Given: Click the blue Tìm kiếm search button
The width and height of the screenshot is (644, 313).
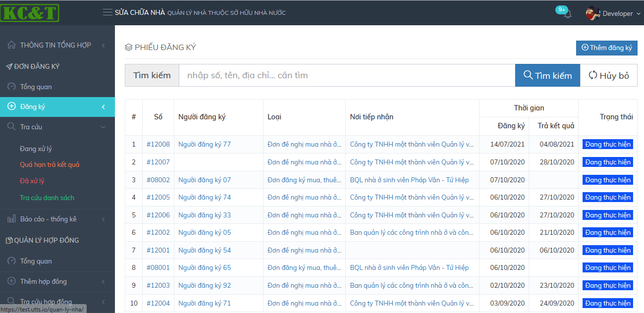Looking at the screenshot, I should (x=547, y=75).
